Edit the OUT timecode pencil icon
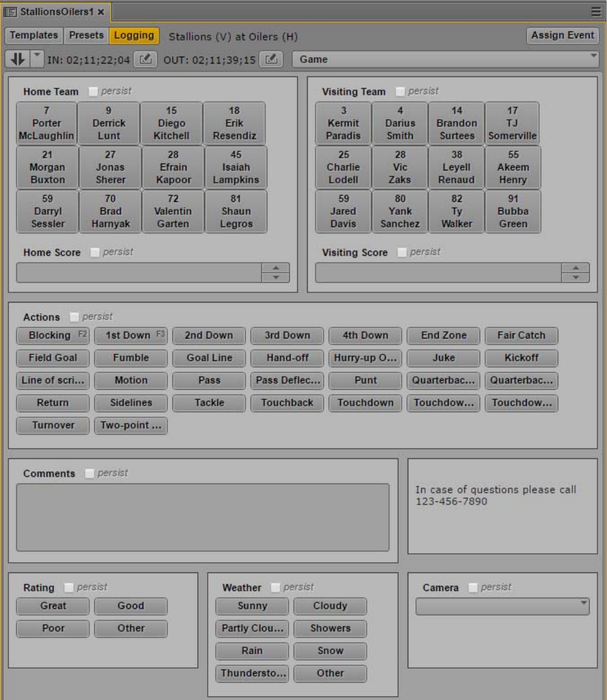The height and width of the screenshot is (700, 607). pyautogui.click(x=271, y=59)
